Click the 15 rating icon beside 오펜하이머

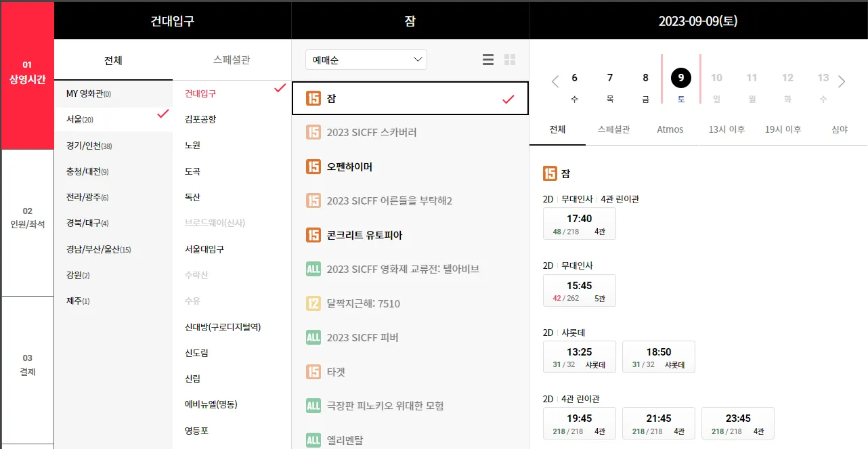pyautogui.click(x=314, y=167)
